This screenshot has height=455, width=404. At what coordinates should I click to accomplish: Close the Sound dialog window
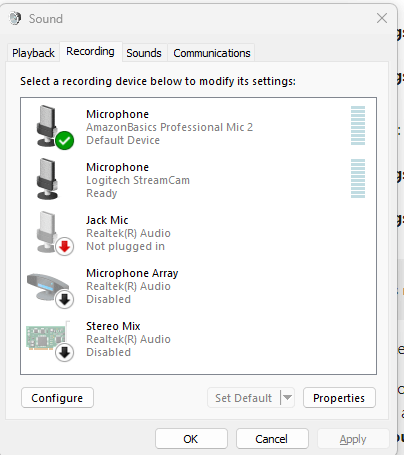[382, 18]
